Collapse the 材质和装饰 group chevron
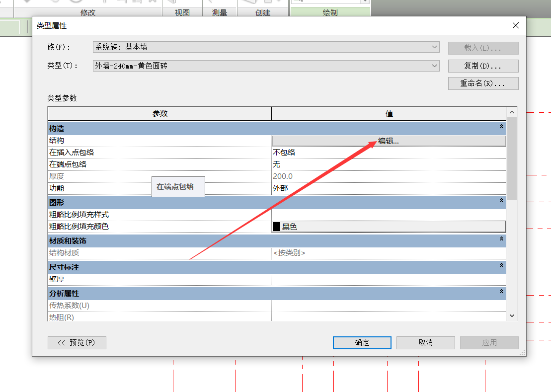551x392 pixels. point(501,240)
